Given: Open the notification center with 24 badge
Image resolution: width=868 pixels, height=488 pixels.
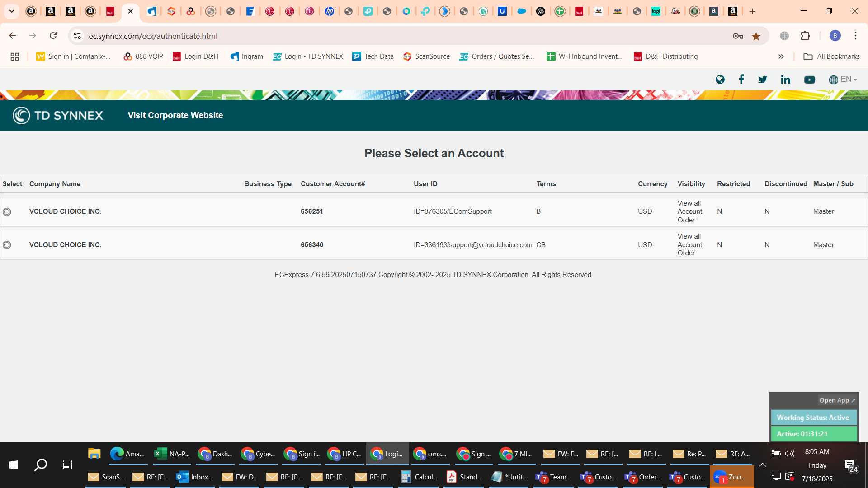Looking at the screenshot, I should click(851, 465).
